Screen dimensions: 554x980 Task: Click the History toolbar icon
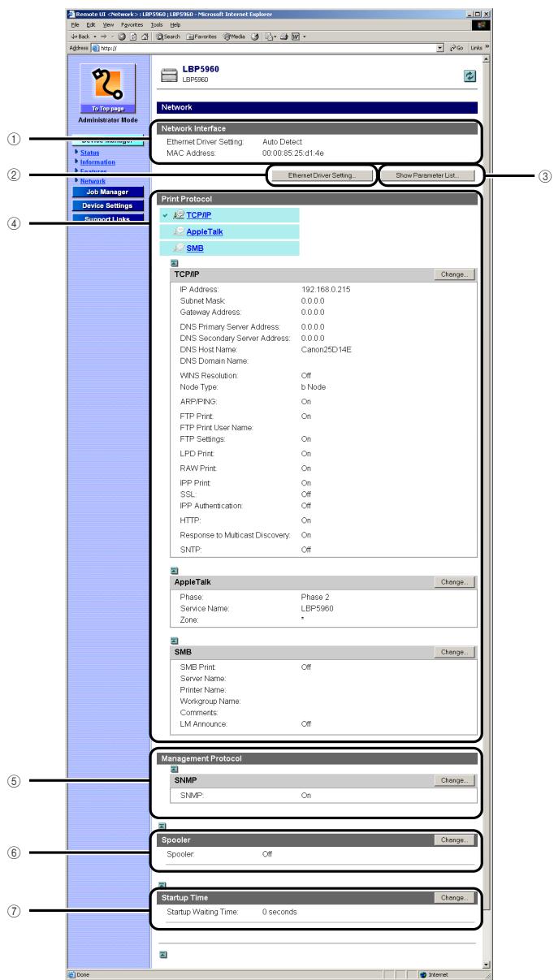[x=254, y=37]
